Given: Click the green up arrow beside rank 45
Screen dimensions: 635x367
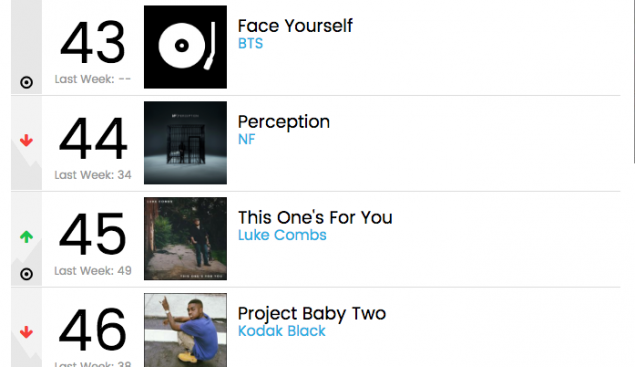Looking at the screenshot, I should (x=26, y=237).
